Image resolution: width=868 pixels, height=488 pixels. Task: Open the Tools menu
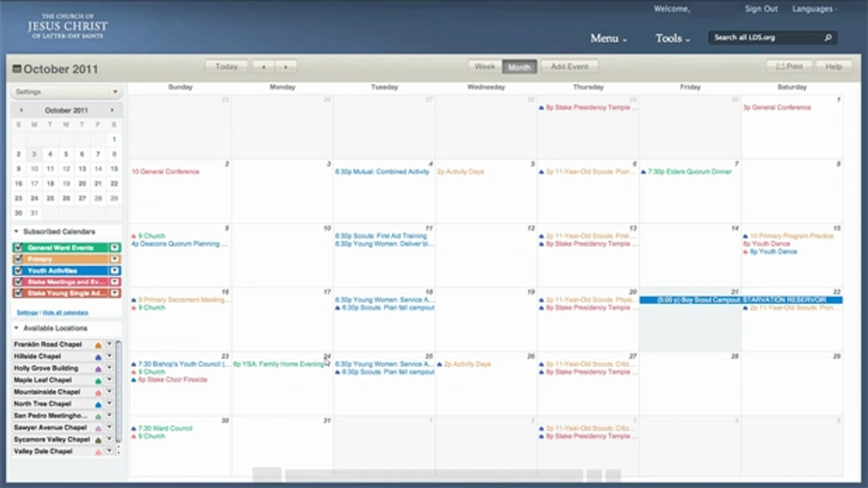[672, 38]
